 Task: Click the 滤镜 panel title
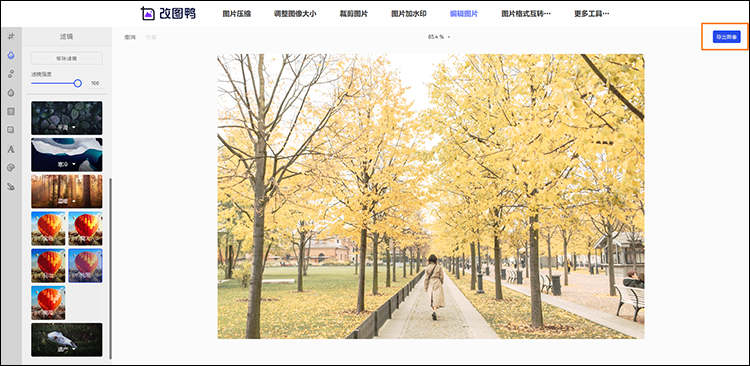pyautogui.click(x=66, y=36)
